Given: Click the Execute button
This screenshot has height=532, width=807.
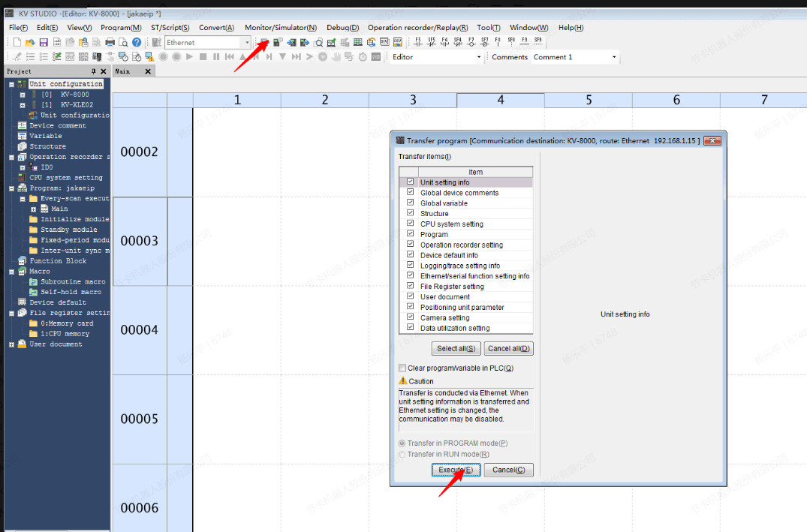Looking at the screenshot, I should [455, 470].
